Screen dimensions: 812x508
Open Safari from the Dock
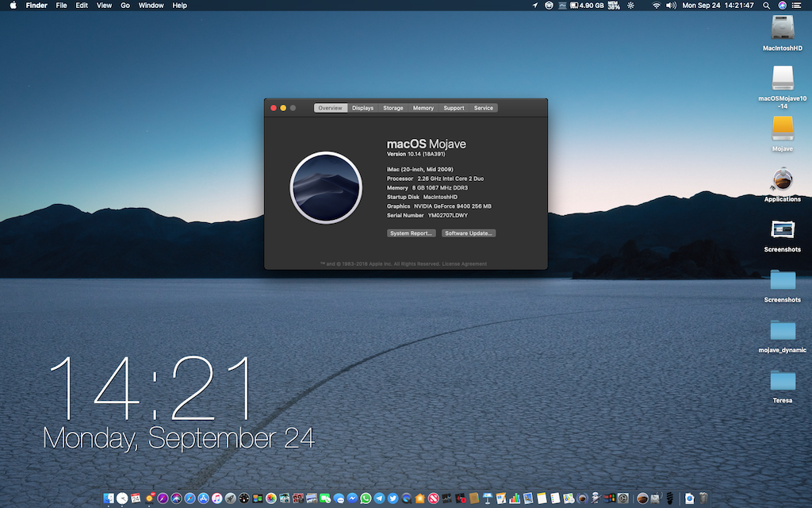coord(190,498)
